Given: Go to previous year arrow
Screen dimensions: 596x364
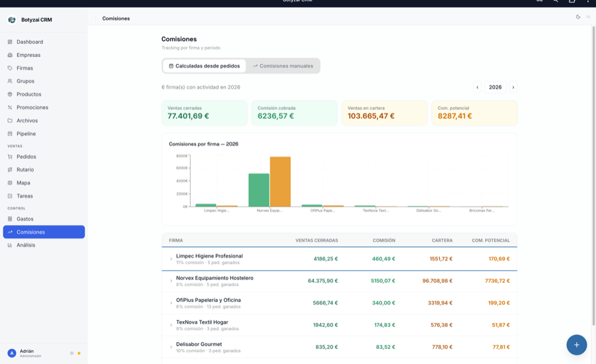Looking at the screenshot, I should [x=477, y=87].
